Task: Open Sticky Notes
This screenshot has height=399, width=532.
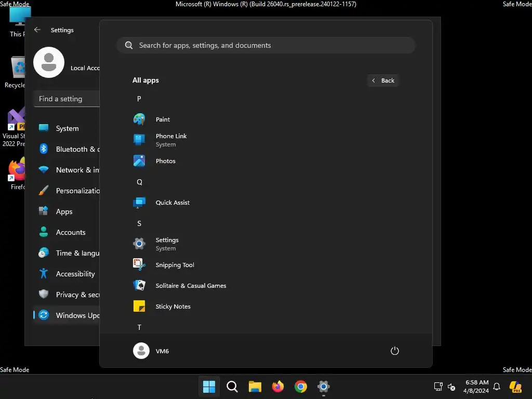Action: point(265,307)
